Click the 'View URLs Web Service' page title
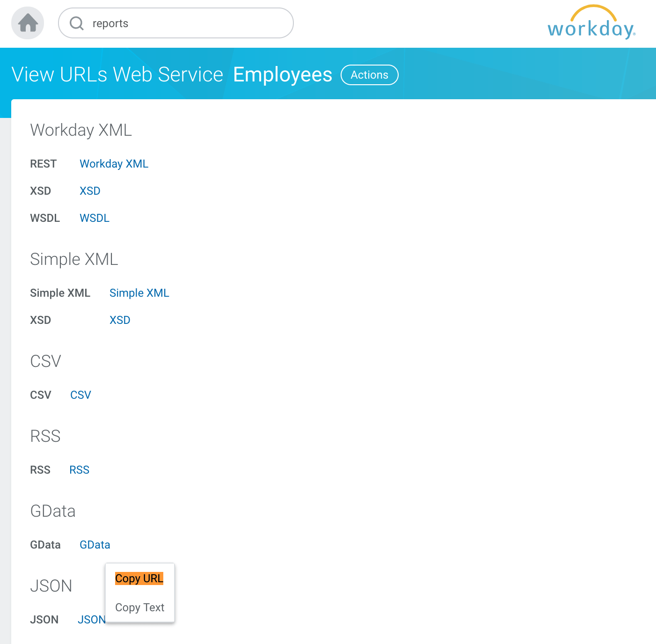656x644 pixels. 117,75
